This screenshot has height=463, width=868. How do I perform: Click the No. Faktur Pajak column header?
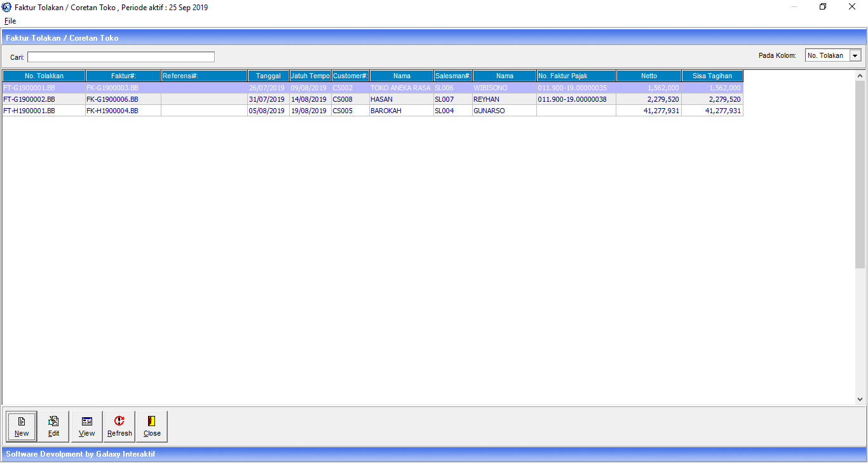pyautogui.click(x=576, y=76)
